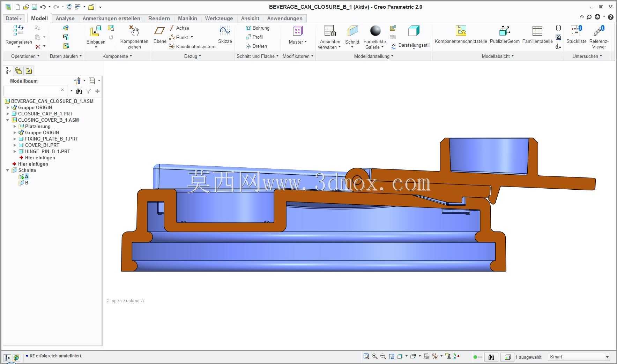
Task: Switch to the Analyse tab
Action: pyautogui.click(x=65, y=18)
